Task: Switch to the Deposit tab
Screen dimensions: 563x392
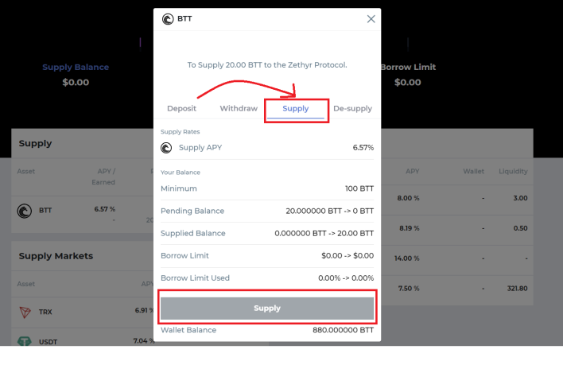Action: click(x=181, y=108)
